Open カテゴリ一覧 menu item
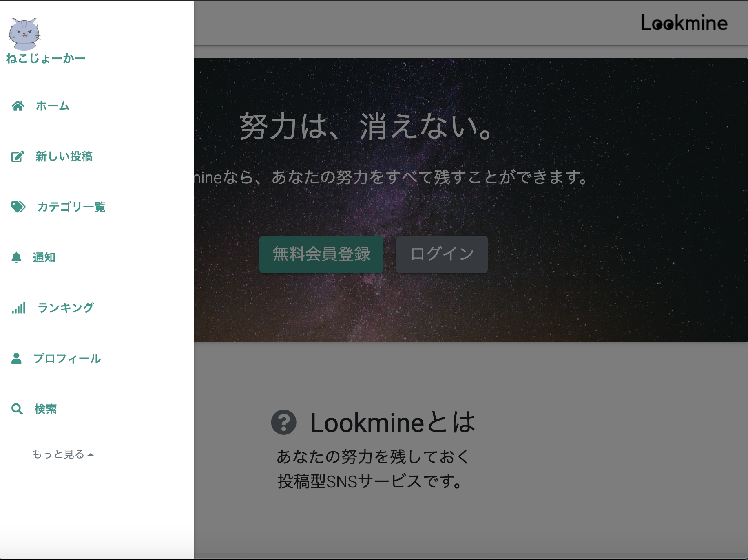The image size is (748, 560). coord(71,207)
